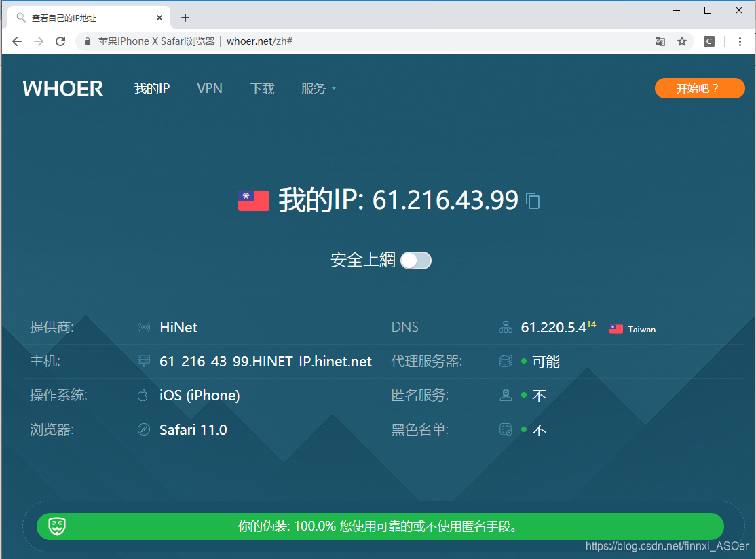Click the IP text 61.216.43.99

tap(445, 200)
